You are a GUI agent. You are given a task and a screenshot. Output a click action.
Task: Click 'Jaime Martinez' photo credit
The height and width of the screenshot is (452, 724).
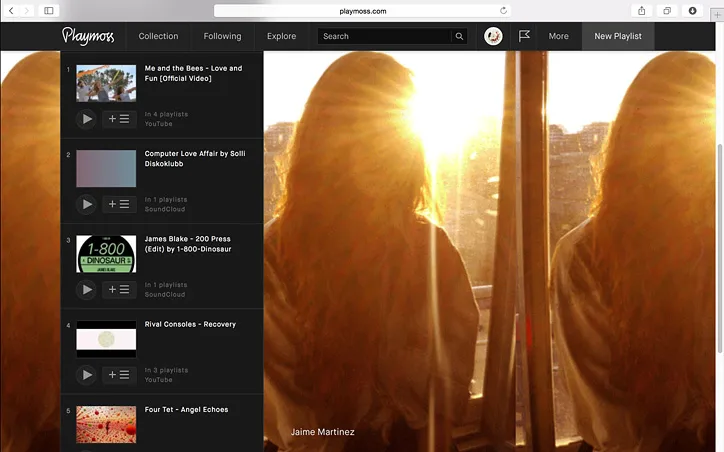pos(322,432)
